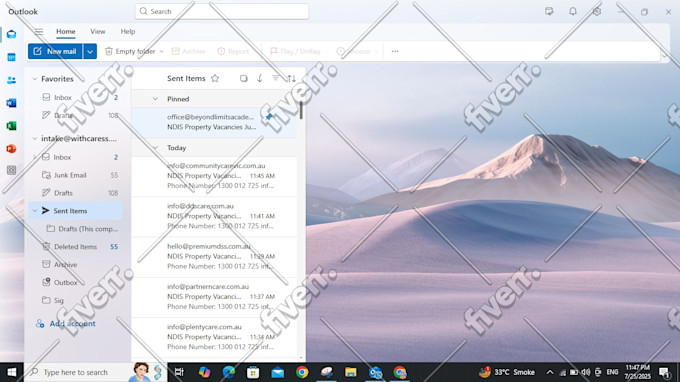Open the pinned office@beyondlimitsacade email
680x382 pixels.
tap(214, 122)
